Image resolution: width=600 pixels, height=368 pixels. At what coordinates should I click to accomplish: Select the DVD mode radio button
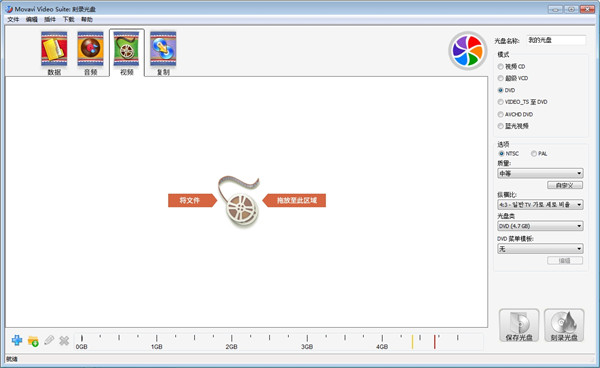(501, 90)
